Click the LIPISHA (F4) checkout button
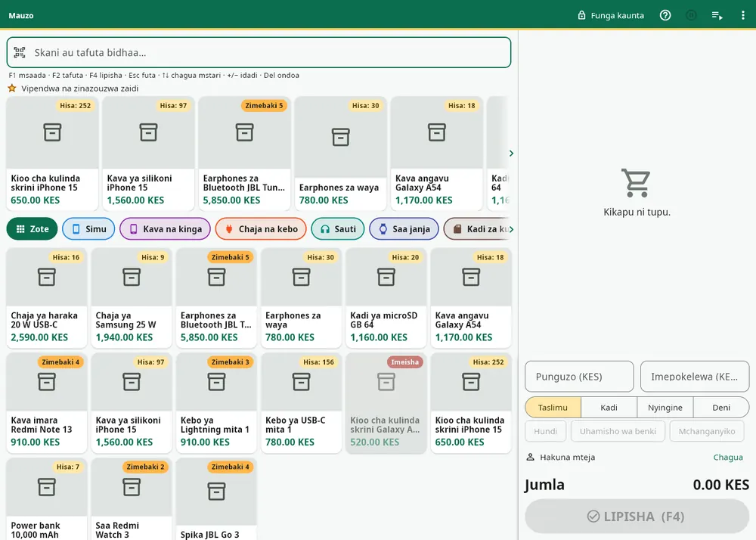The width and height of the screenshot is (756, 540). tap(637, 517)
